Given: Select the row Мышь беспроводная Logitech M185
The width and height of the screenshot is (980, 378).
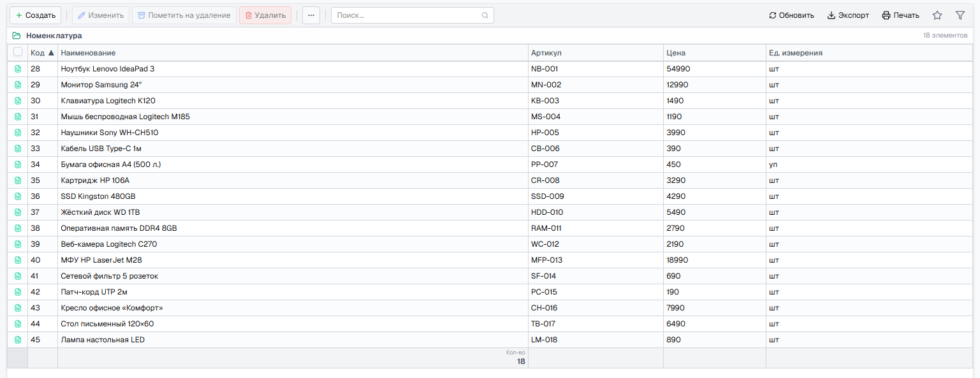Looking at the screenshot, I should 490,117.
